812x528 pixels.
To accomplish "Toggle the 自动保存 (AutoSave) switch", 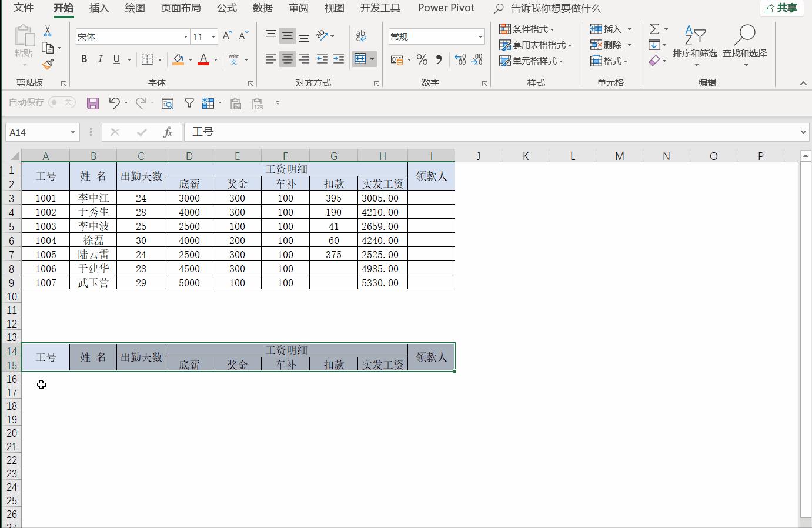I will click(x=62, y=102).
